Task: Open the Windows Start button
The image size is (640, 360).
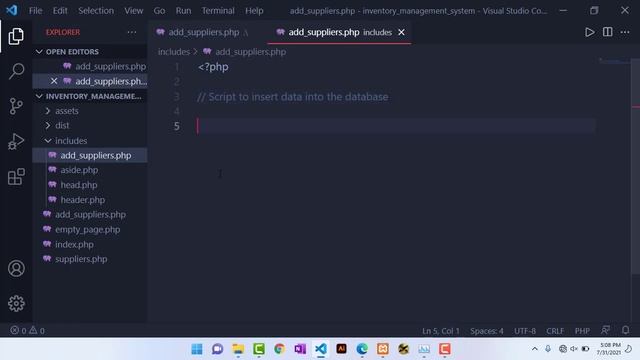Action: pos(197,349)
